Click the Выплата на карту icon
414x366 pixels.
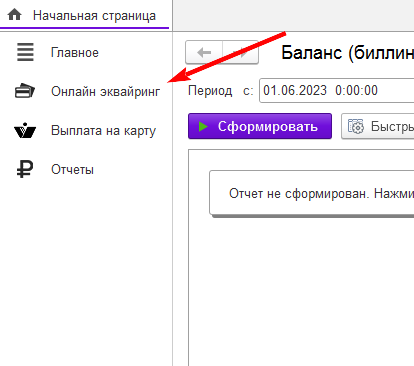(25, 130)
